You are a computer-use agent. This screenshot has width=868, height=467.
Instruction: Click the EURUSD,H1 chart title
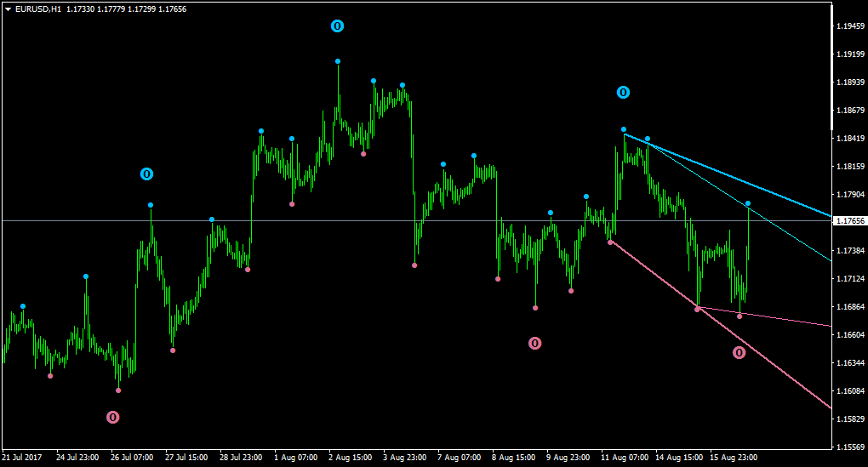click(x=38, y=9)
